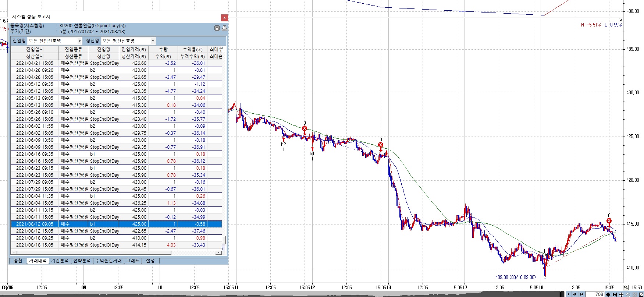Select the 2021/08/18 09:25 trade row

(35, 238)
